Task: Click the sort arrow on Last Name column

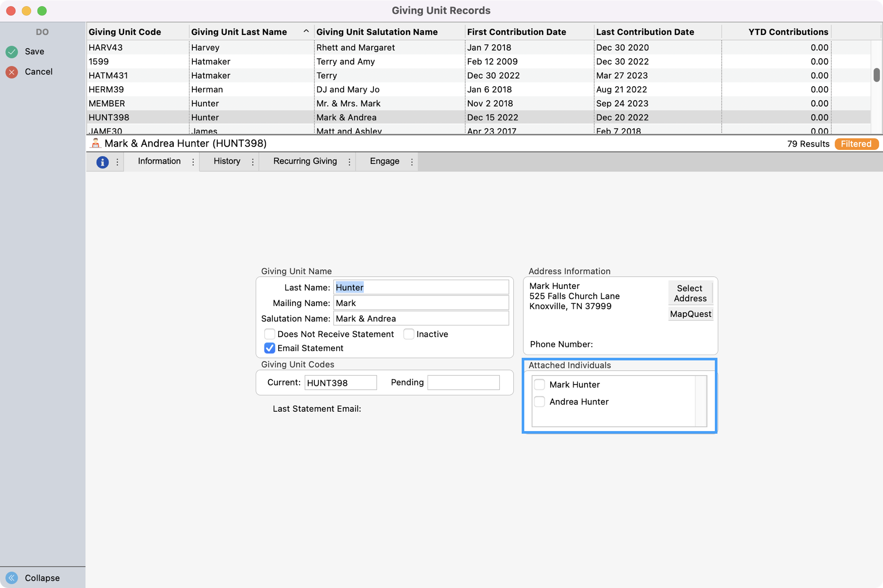Action: coord(306,31)
